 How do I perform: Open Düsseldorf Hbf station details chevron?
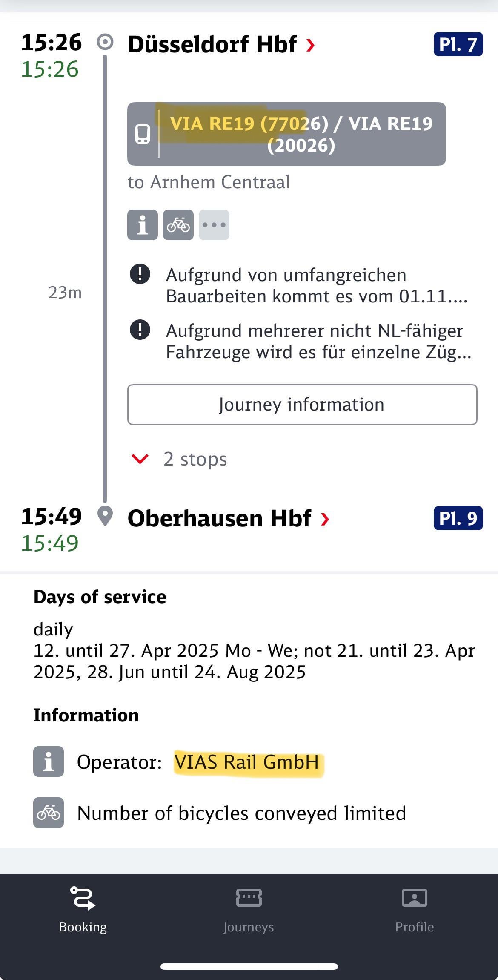311,45
